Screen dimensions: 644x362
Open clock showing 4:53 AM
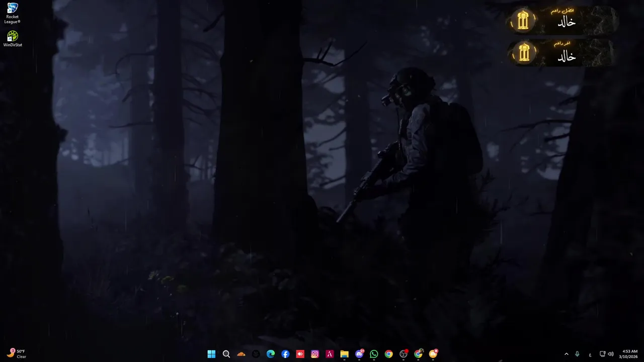(x=629, y=354)
